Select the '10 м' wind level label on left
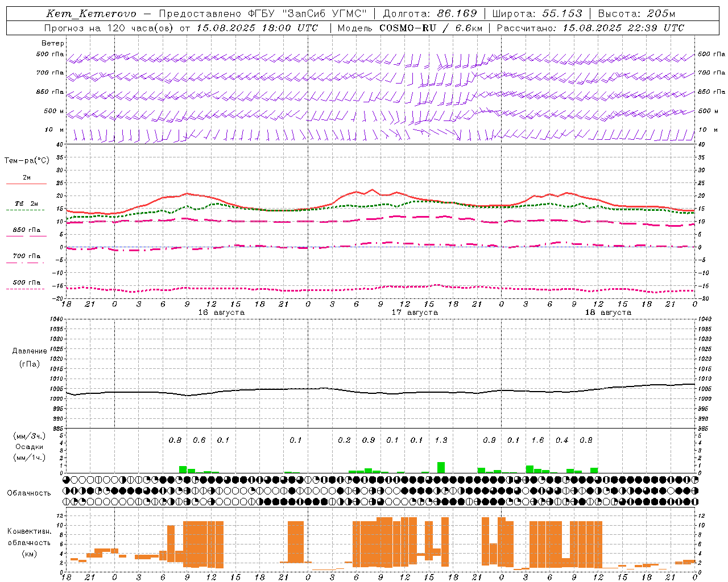This screenshot has width=728, height=582. 55,130
